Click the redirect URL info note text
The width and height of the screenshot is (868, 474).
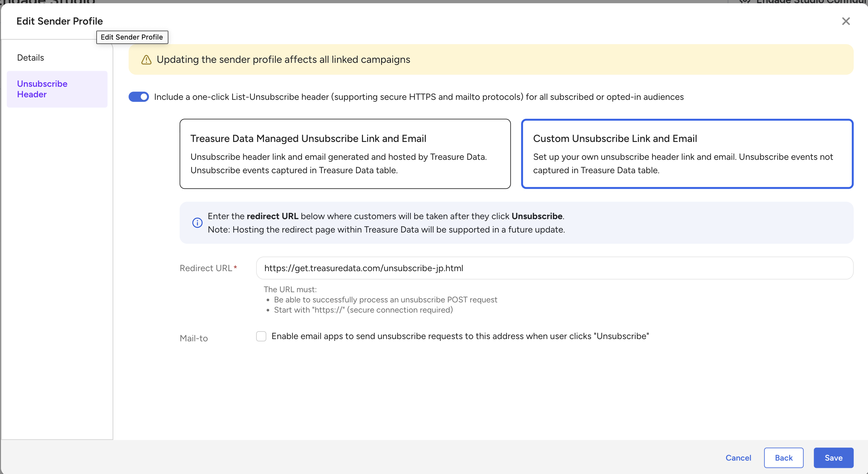(386, 223)
